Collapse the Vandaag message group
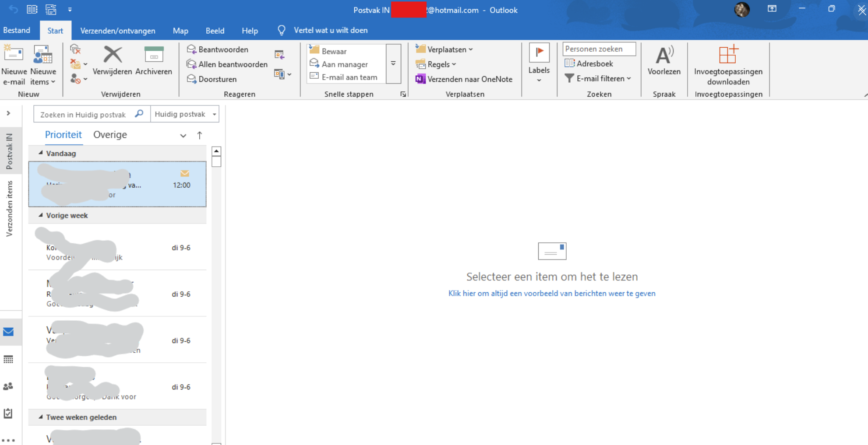 41,153
